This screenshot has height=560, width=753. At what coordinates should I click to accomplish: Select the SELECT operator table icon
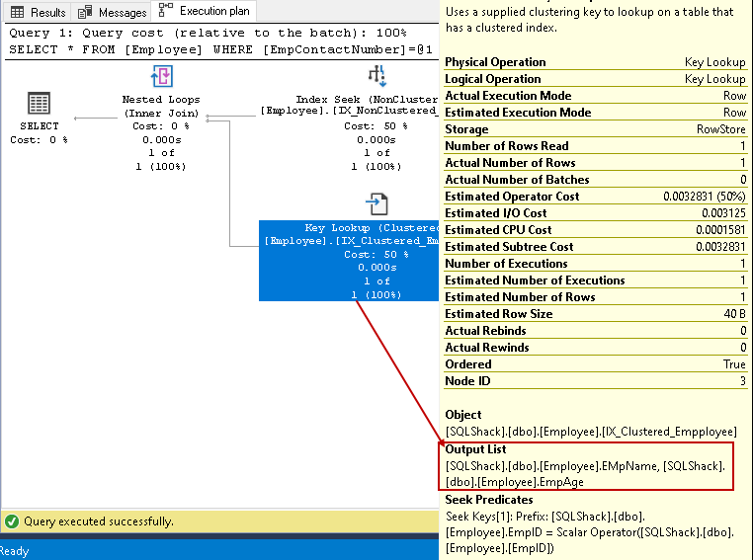pyautogui.click(x=39, y=103)
